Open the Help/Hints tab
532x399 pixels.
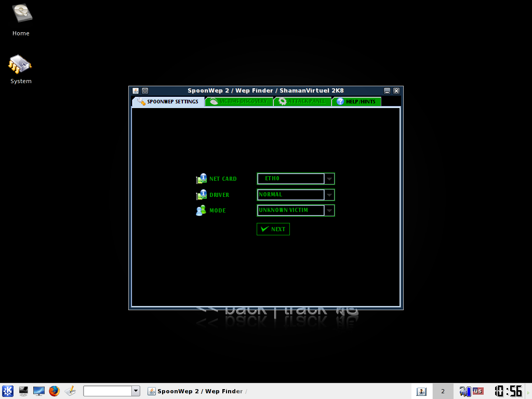click(356, 101)
